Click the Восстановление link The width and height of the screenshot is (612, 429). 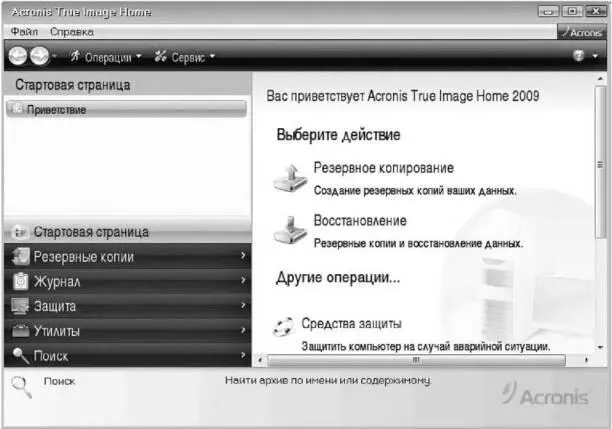click(360, 221)
